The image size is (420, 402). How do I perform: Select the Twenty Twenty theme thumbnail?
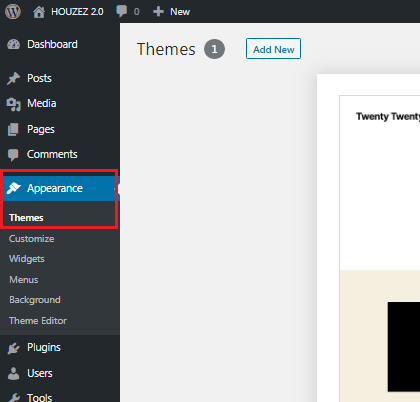tap(380, 248)
